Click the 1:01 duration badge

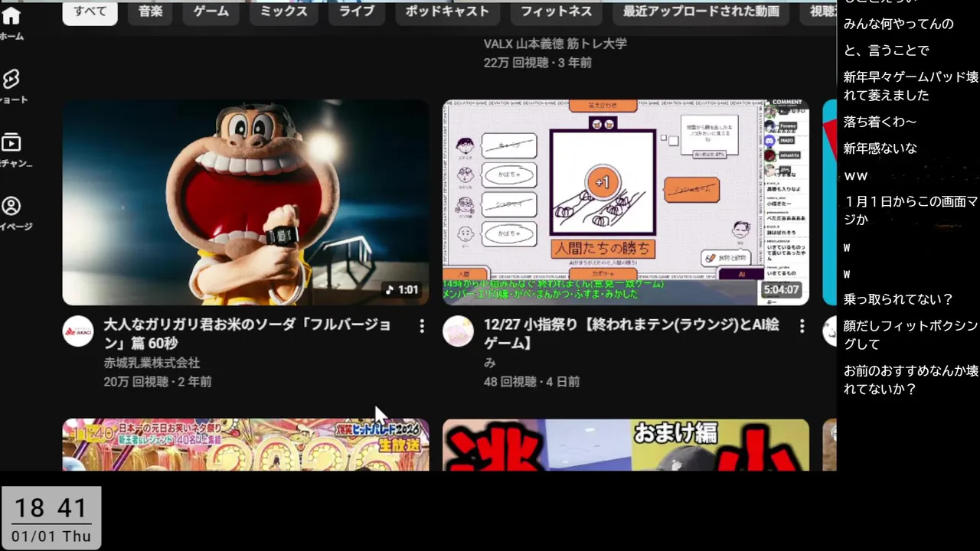pos(403,290)
